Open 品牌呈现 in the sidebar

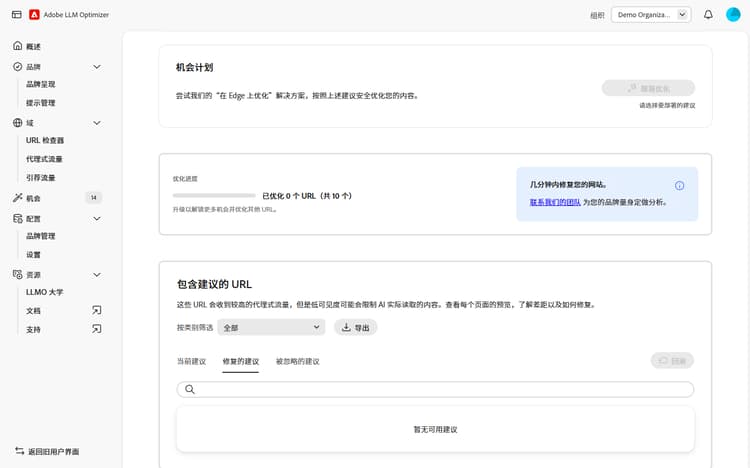41,84
